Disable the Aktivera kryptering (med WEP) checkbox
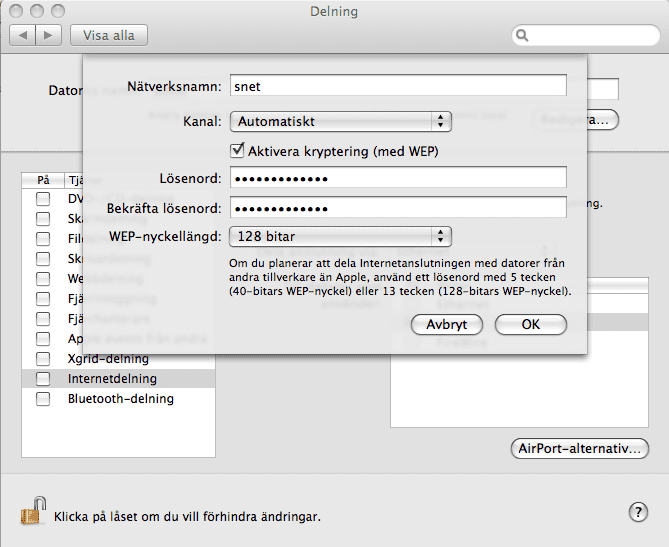The image size is (669, 547). 238,151
